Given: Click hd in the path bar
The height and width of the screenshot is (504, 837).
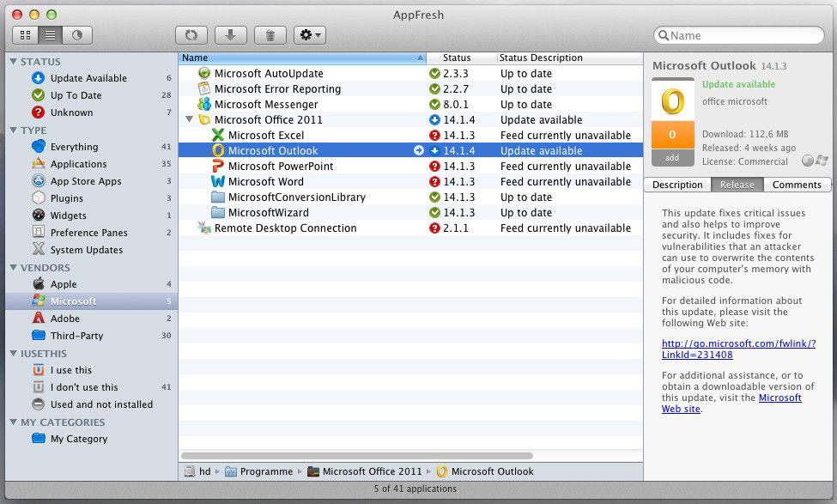Looking at the screenshot, I should [198, 471].
